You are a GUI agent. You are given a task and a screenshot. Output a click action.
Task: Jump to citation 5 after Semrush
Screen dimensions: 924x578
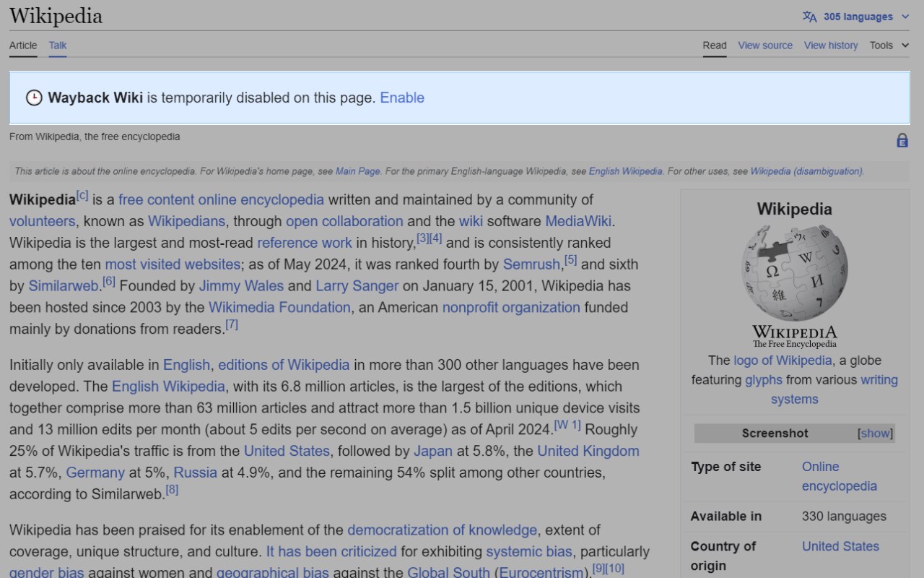(571, 260)
